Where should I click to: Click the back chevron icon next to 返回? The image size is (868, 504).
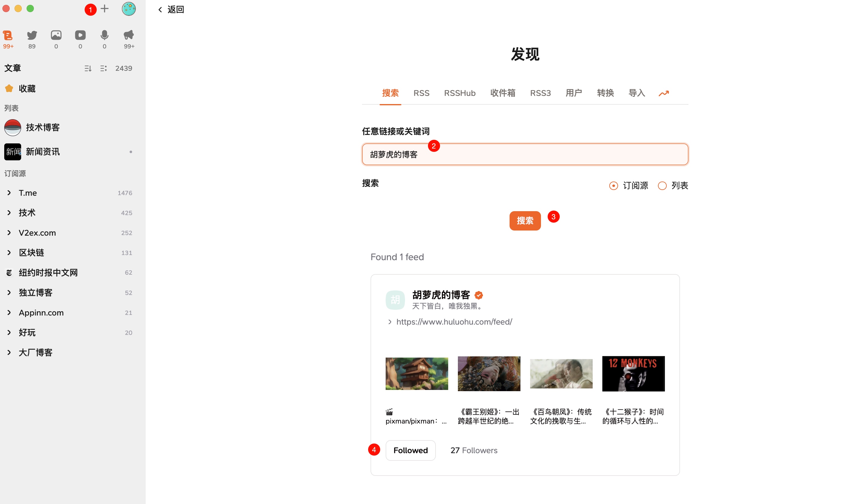160,10
